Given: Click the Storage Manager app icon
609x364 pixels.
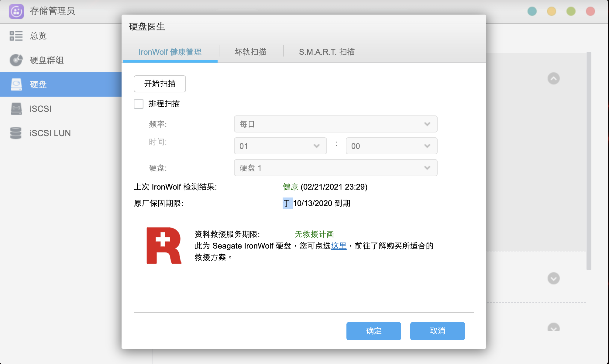Looking at the screenshot, I should (16, 12).
